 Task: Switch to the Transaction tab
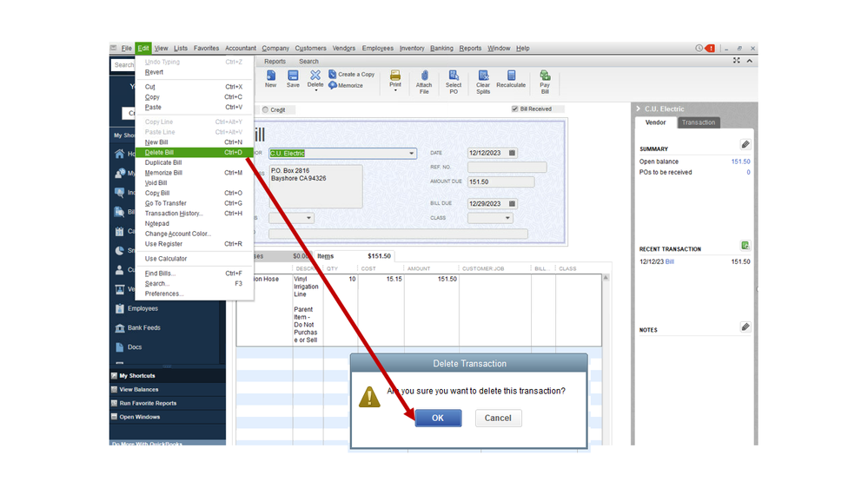point(698,122)
